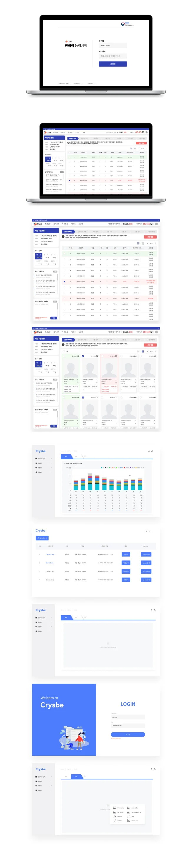Open the Craver Corp. link in row 1
The height and width of the screenshot is (868, 192).
click(50, 555)
